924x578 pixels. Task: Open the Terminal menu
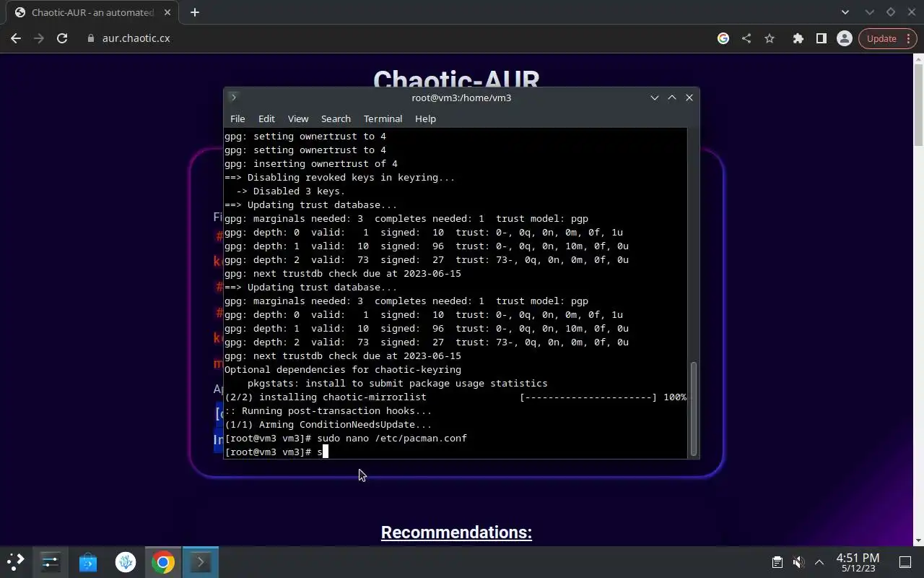click(x=383, y=118)
